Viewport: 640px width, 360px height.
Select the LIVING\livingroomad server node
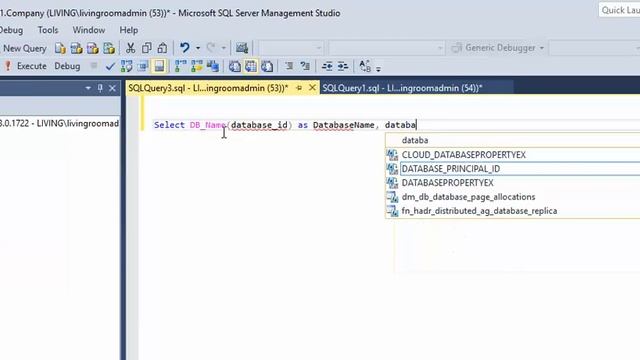[59, 123]
